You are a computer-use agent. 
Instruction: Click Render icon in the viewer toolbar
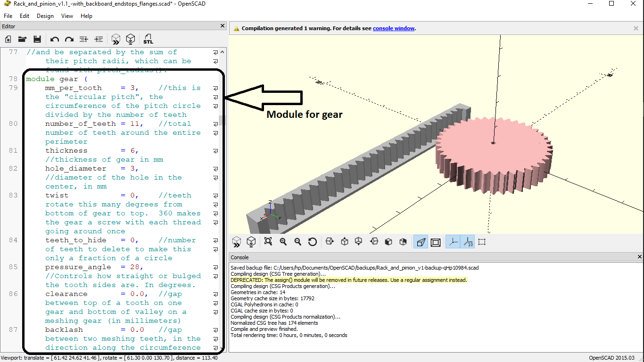[x=251, y=242]
